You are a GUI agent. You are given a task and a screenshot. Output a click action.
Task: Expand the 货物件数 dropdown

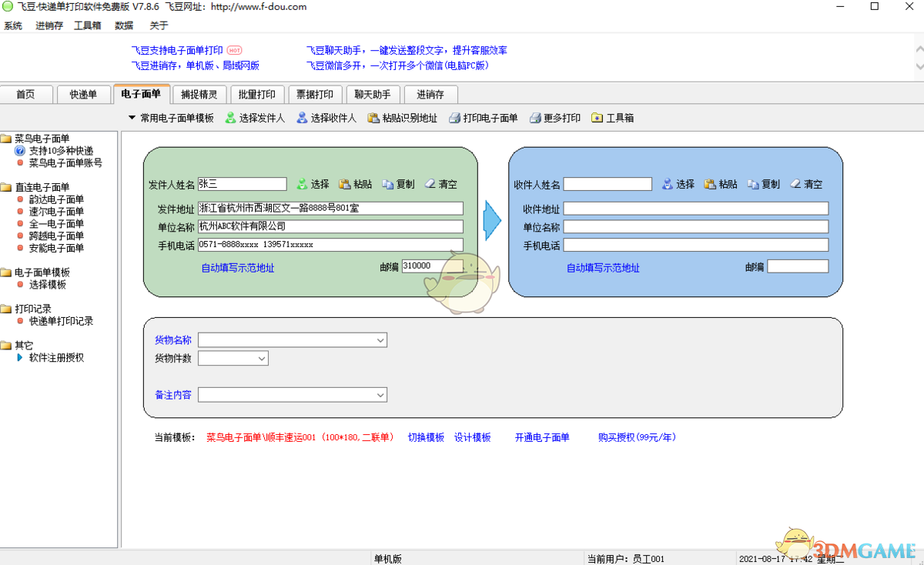[x=262, y=359]
